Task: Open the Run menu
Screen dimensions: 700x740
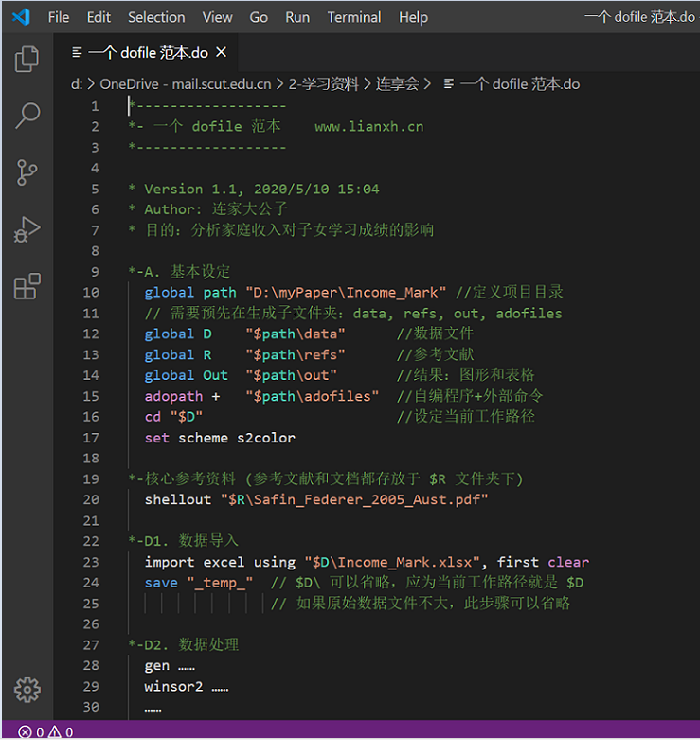Action: pyautogui.click(x=297, y=17)
